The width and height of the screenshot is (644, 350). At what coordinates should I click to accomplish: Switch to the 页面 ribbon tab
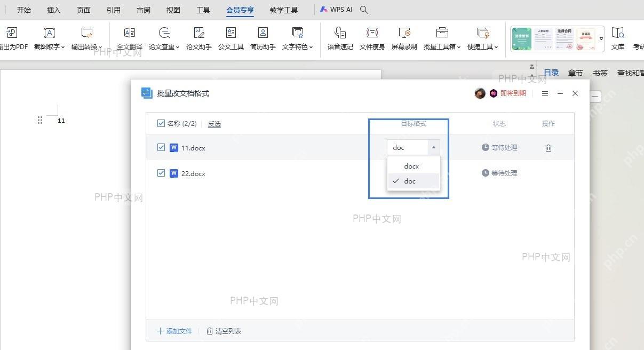click(84, 10)
